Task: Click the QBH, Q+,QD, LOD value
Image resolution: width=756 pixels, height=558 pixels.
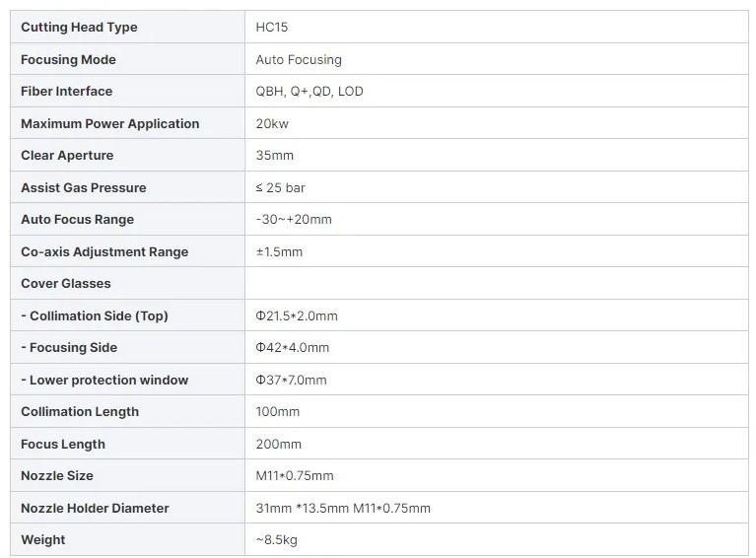Action: pos(309,91)
